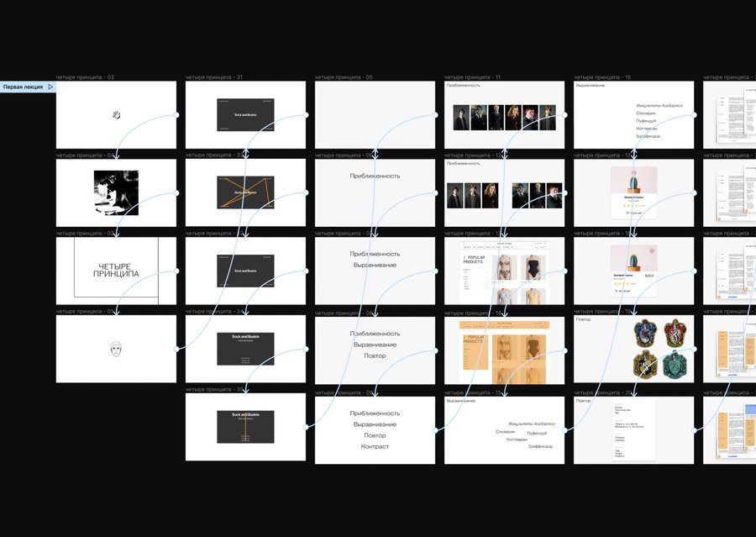Select the cactus product card in frame 17
756x537 pixels.
tap(633, 193)
